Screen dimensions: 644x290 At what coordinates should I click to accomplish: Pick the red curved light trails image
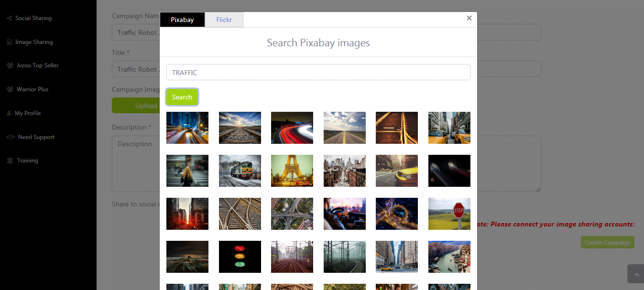pos(292,128)
